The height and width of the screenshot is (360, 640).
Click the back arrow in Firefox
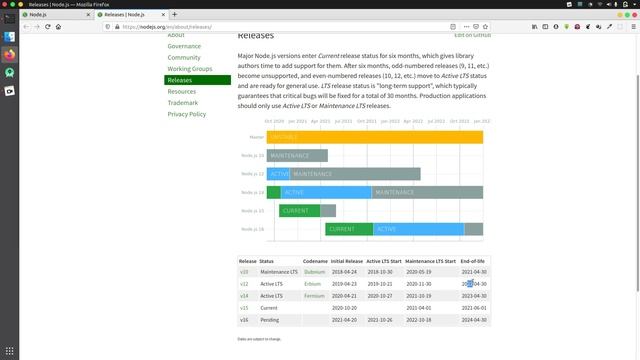pos(26,27)
